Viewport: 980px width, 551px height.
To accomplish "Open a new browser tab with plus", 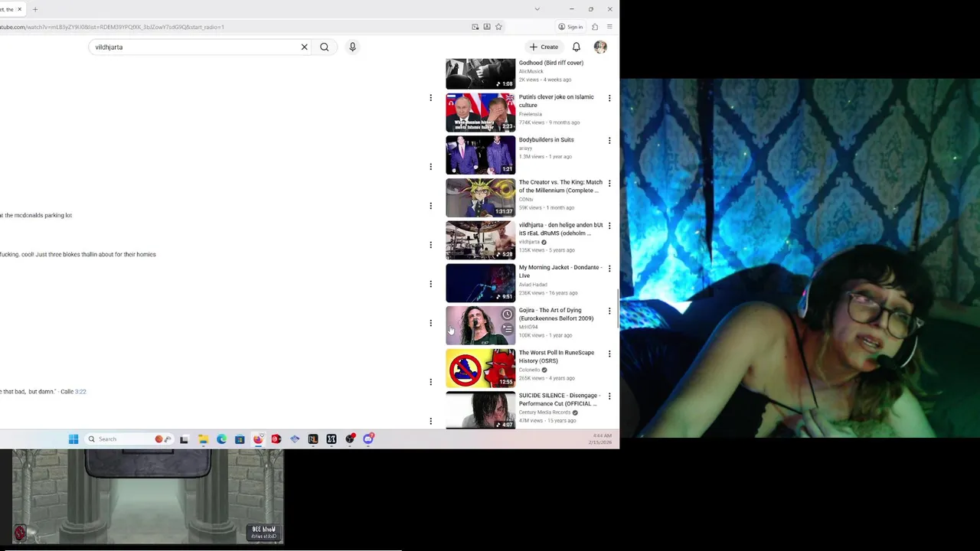I will [x=34, y=9].
